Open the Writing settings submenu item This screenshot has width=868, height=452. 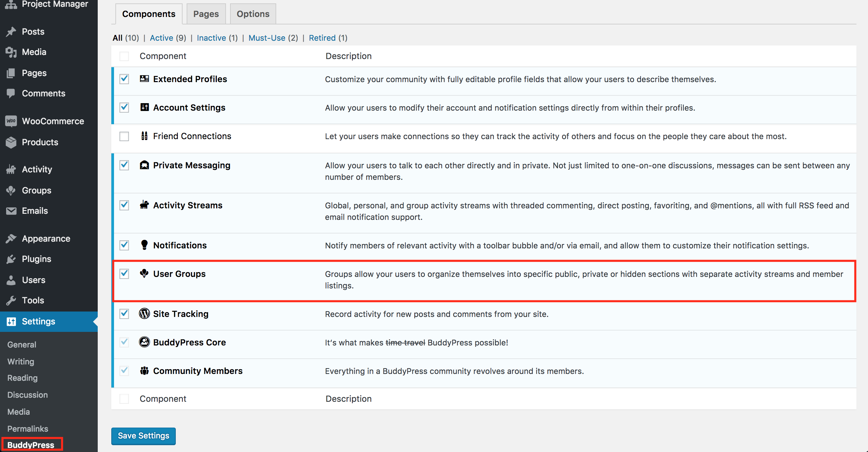21,361
